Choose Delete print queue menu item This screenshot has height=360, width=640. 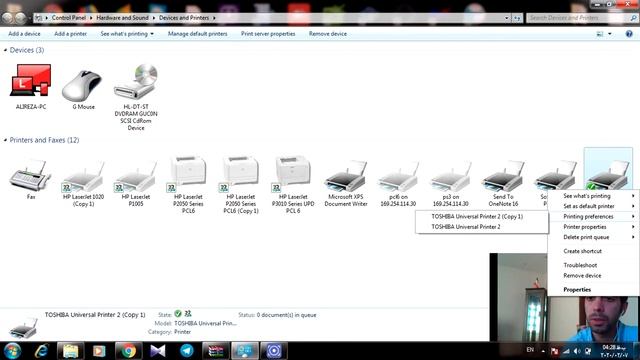click(593, 237)
